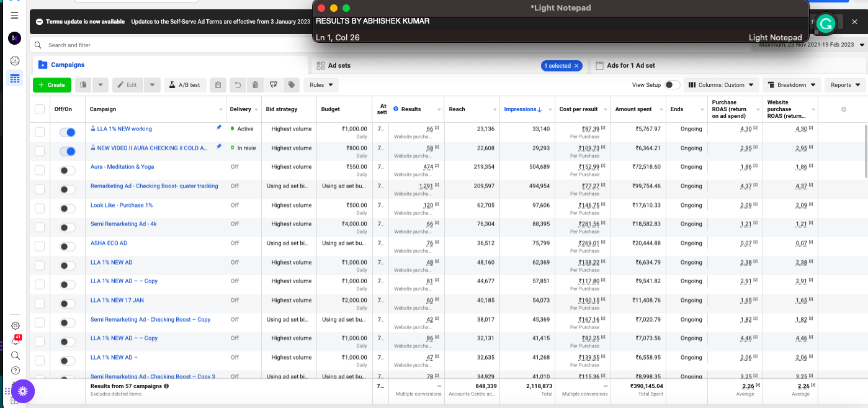The image size is (868, 408).
Task: Open the notifications bell in the left sidebar
Action: coord(15,340)
